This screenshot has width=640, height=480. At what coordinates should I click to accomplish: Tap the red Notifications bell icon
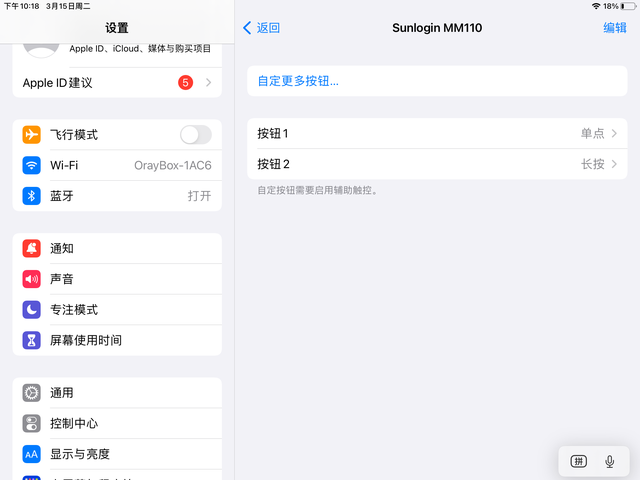pyautogui.click(x=31, y=249)
